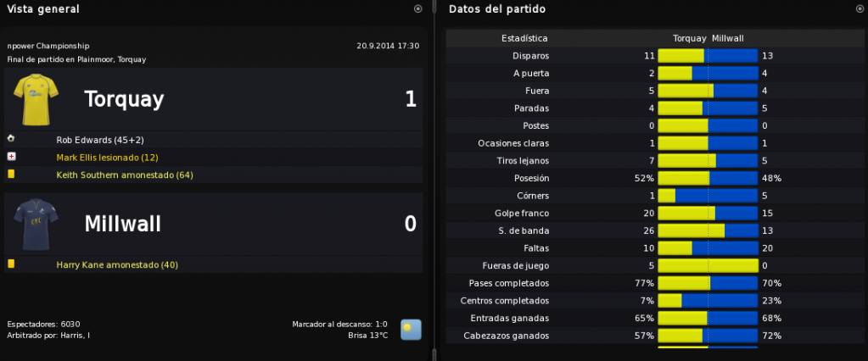This screenshot has width=868, height=361.
Task: Click the red cross injury icon
Action: (x=11, y=157)
